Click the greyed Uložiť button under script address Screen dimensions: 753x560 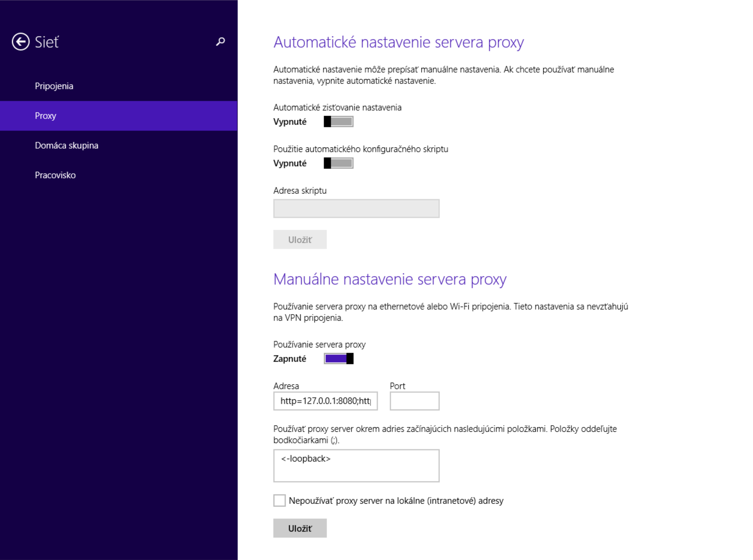click(x=300, y=240)
